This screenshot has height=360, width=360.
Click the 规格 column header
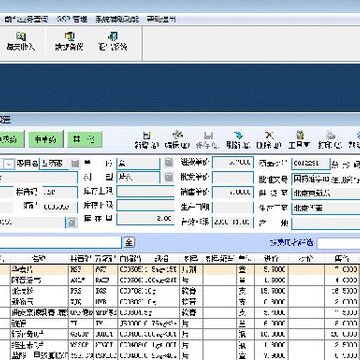[x=162, y=258]
